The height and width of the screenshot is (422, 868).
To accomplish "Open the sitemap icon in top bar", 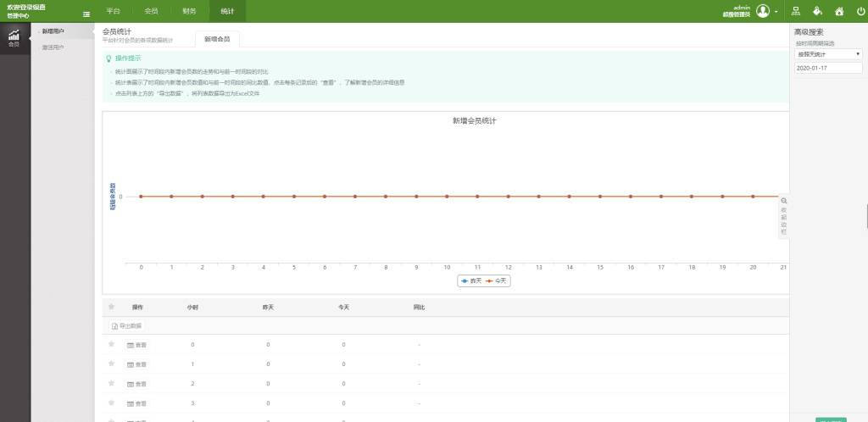I will click(796, 11).
